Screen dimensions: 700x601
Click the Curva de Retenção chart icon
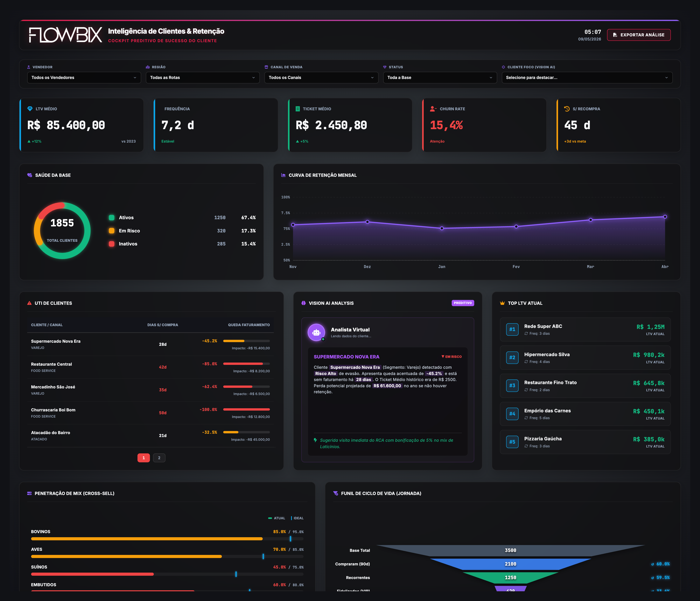pos(283,175)
